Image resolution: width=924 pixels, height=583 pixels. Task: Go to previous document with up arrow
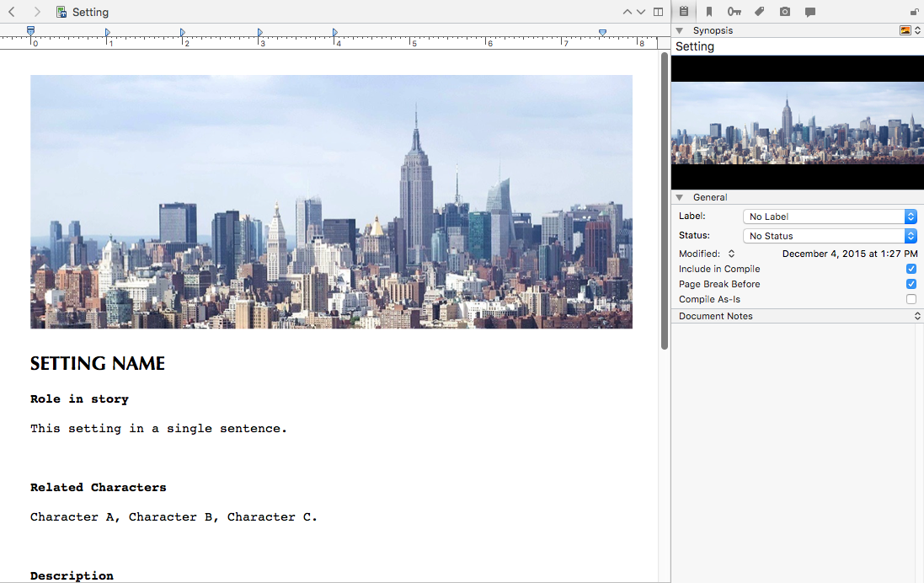(627, 12)
